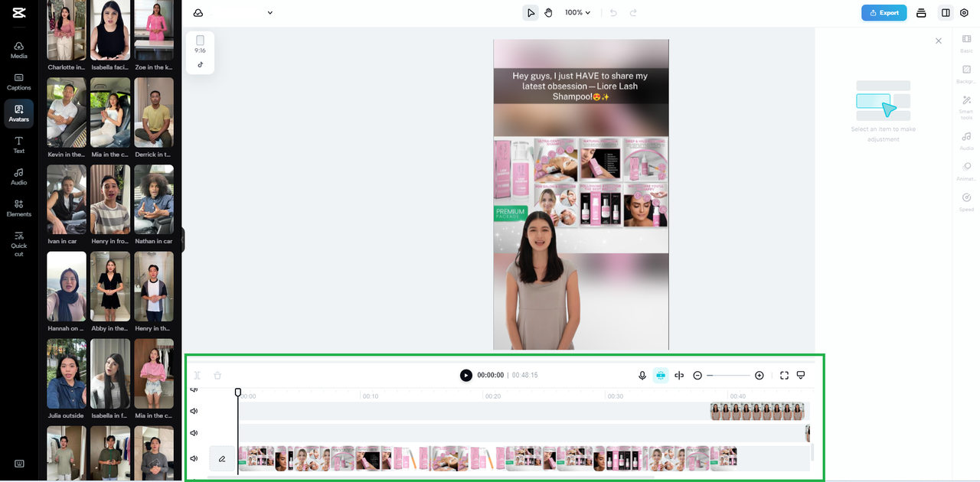Open the Audio properties tab on the right
Image resolution: width=980 pixels, height=482 pixels.
[966, 141]
